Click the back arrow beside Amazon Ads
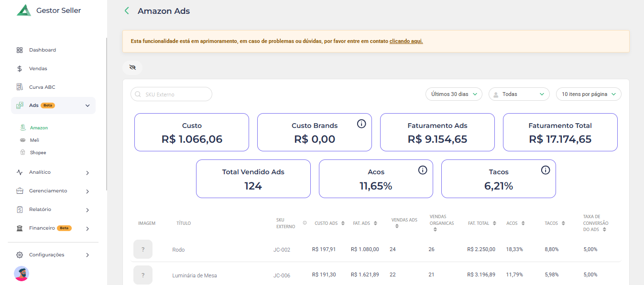644x285 pixels. (x=127, y=11)
